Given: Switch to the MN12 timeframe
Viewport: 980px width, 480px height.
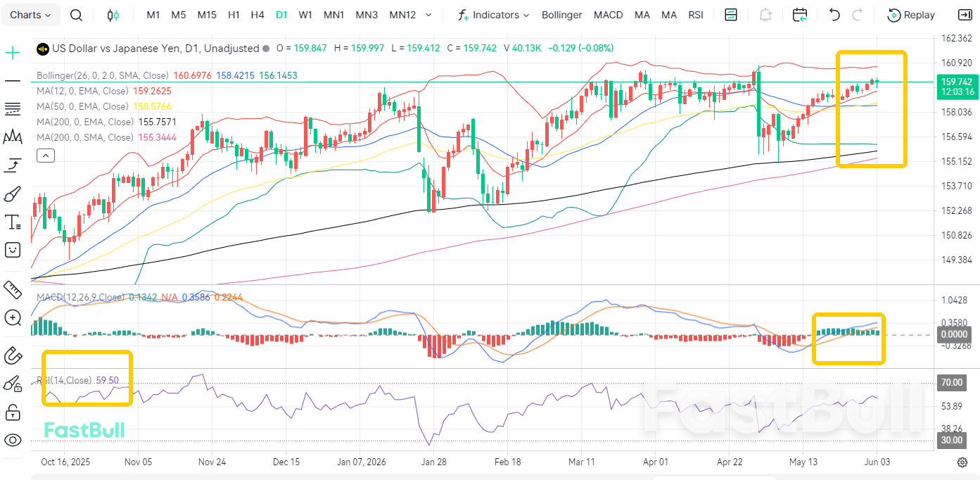Looking at the screenshot, I should [402, 15].
